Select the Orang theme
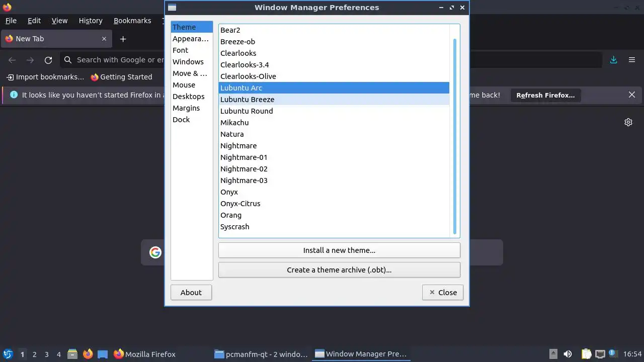This screenshot has width=644, height=362. (x=334, y=215)
